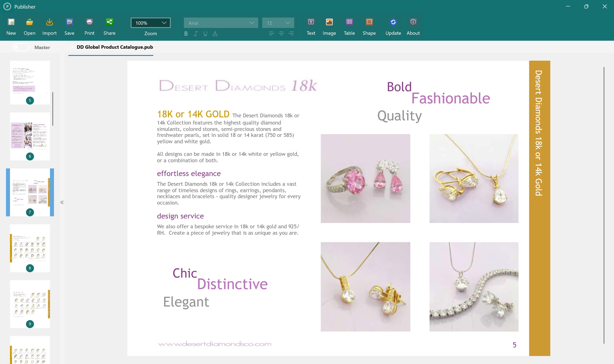Create a new publication with New
614x364 pixels.
click(x=11, y=26)
